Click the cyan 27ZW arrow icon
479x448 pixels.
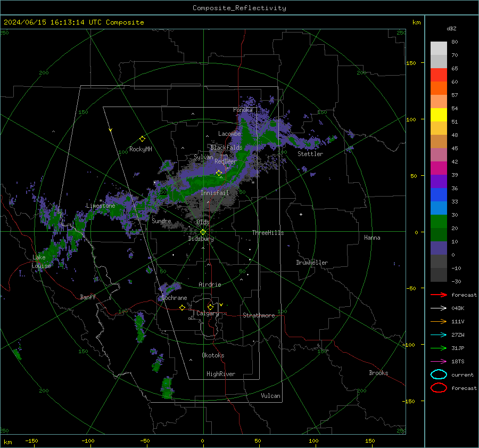tap(439, 335)
